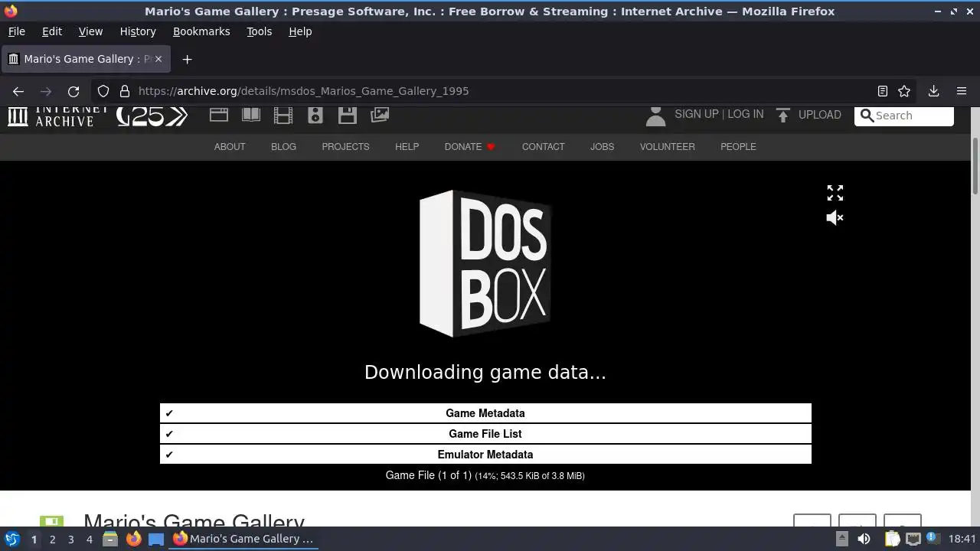This screenshot has height=551, width=980.
Task: Unmute the emulator sound
Action: click(x=835, y=218)
